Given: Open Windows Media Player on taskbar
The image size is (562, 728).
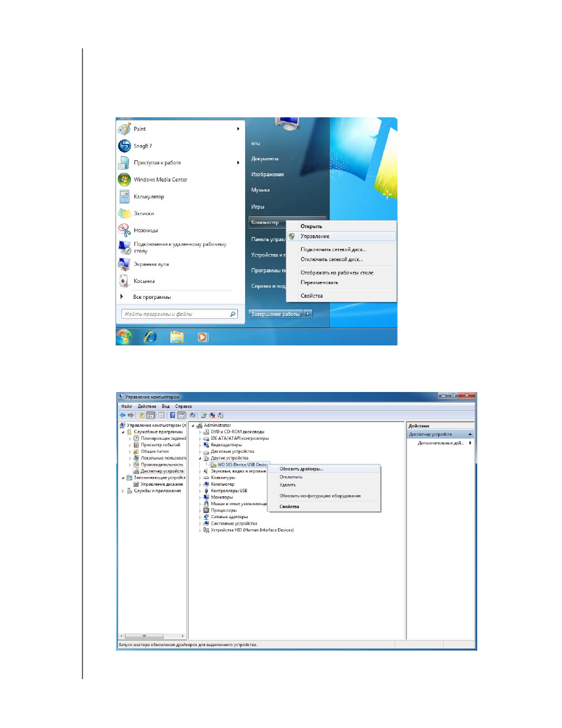Looking at the screenshot, I should (x=203, y=337).
